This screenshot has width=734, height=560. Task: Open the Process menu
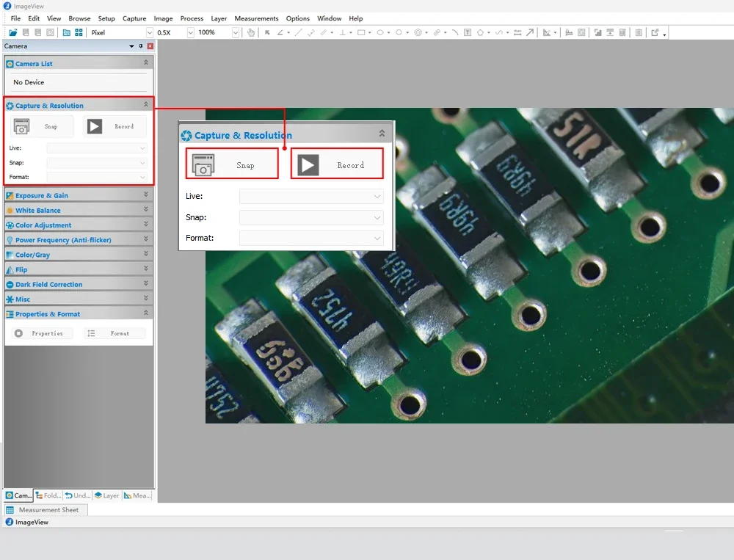[192, 18]
